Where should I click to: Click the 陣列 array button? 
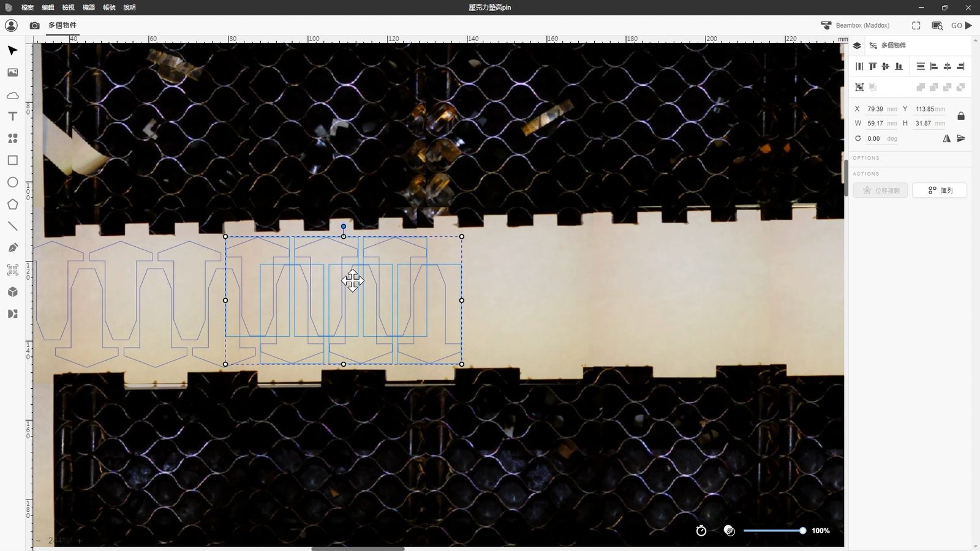(940, 190)
